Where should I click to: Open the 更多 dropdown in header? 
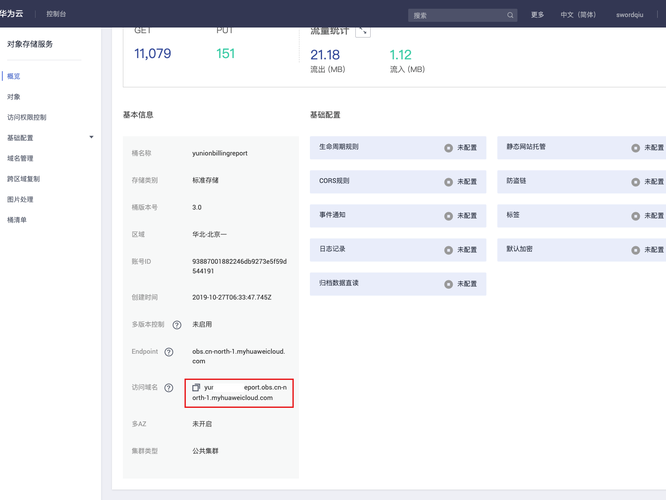click(x=537, y=15)
